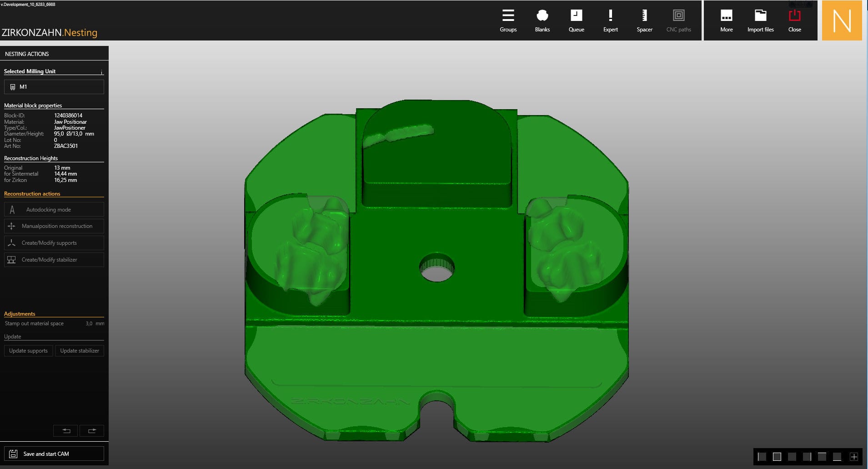The image size is (868, 469).
Task: Open Create/Modify supports
Action: [x=54, y=242]
